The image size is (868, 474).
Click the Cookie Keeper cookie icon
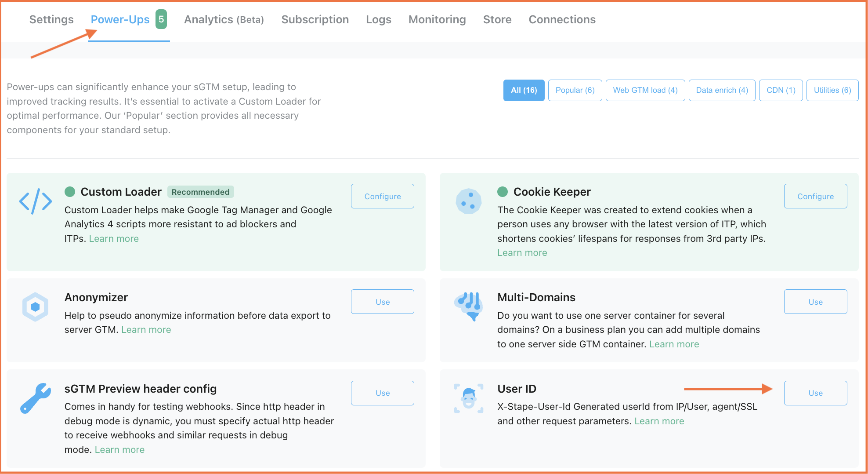469,201
